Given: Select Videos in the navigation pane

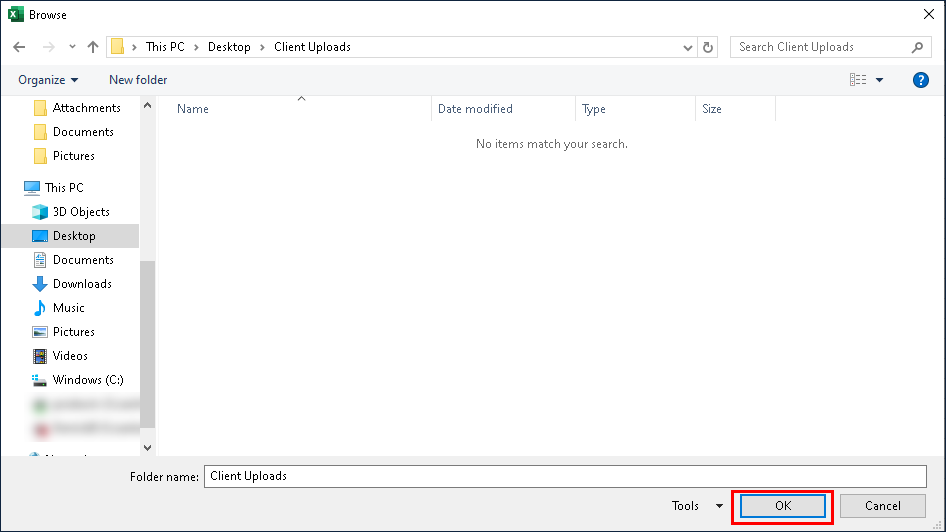Looking at the screenshot, I should [70, 356].
